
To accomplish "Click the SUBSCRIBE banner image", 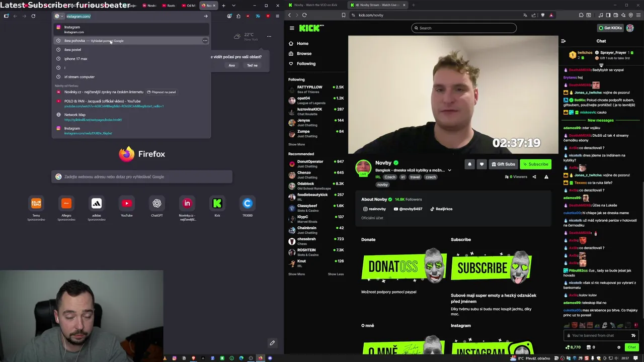I will point(491,267).
